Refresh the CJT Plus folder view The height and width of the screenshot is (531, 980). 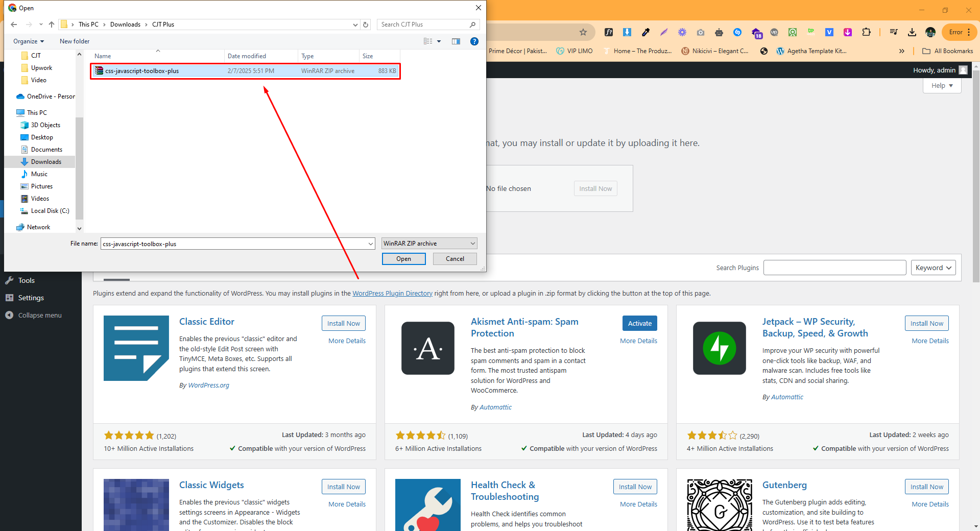[x=366, y=24]
